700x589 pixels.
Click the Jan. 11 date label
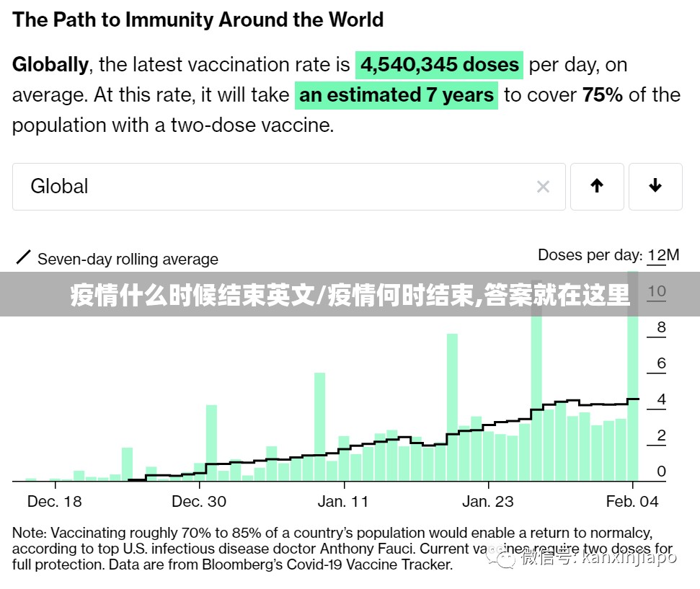point(343,502)
